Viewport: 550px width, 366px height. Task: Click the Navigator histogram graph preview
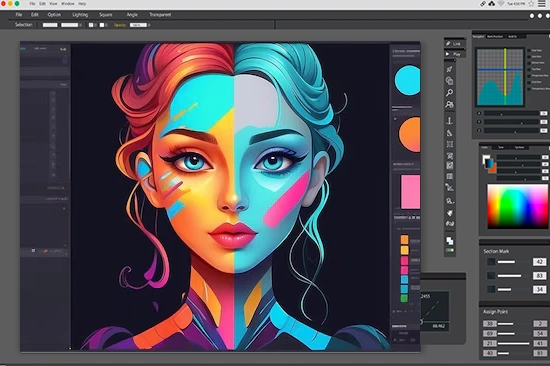pyautogui.click(x=500, y=77)
